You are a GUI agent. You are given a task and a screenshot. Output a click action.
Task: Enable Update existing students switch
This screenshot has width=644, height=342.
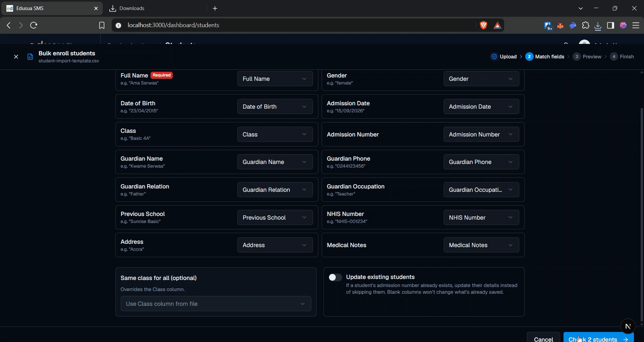click(335, 277)
